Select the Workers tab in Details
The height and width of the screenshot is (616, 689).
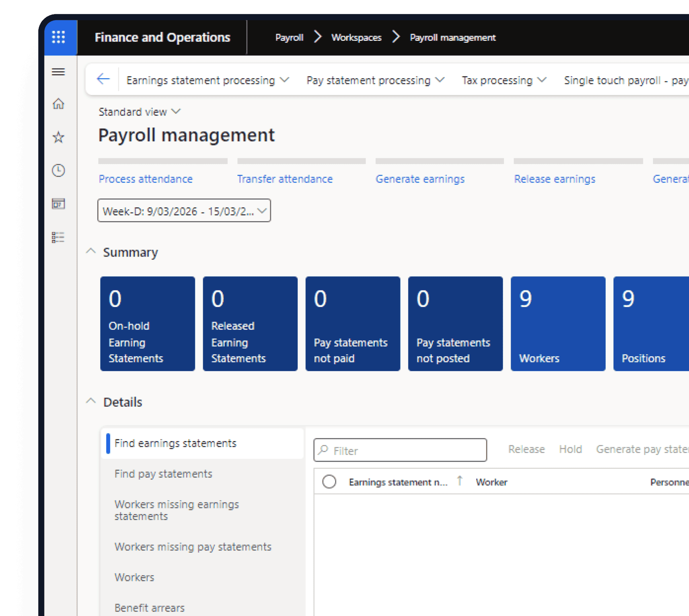point(203,577)
